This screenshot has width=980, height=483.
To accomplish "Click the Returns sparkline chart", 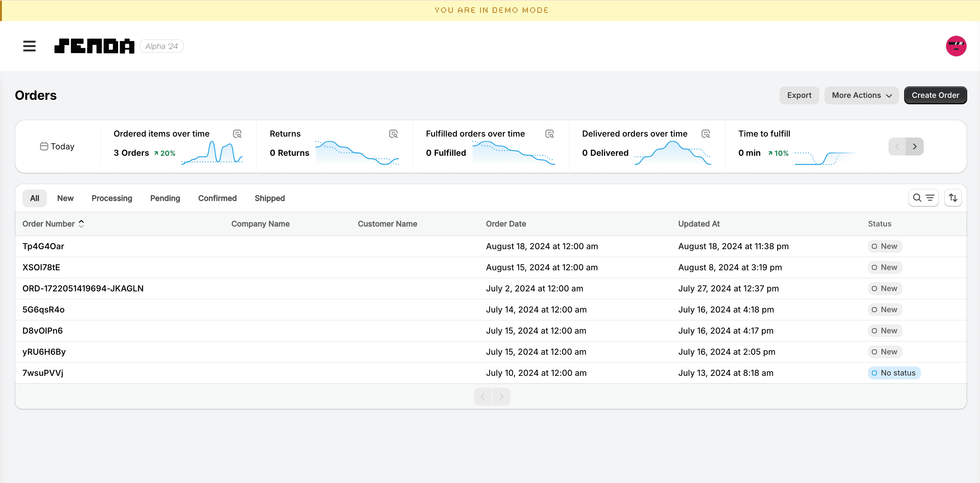I will coord(357,152).
